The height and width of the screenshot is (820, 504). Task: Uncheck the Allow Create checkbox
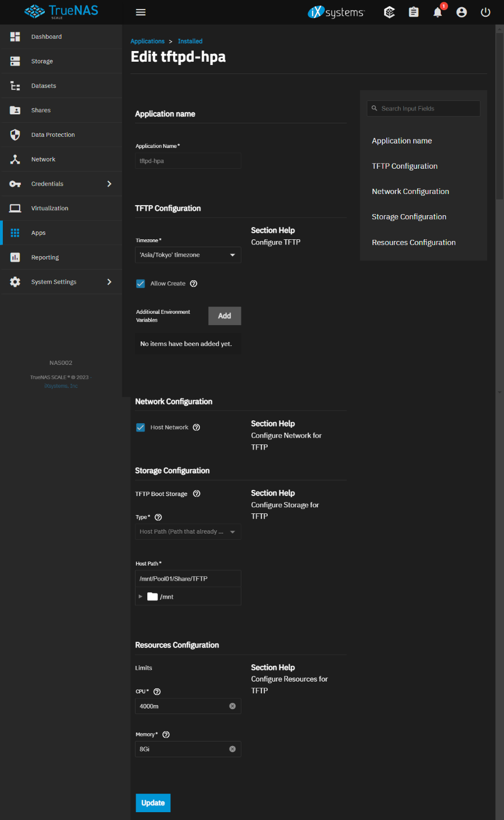[141, 284]
